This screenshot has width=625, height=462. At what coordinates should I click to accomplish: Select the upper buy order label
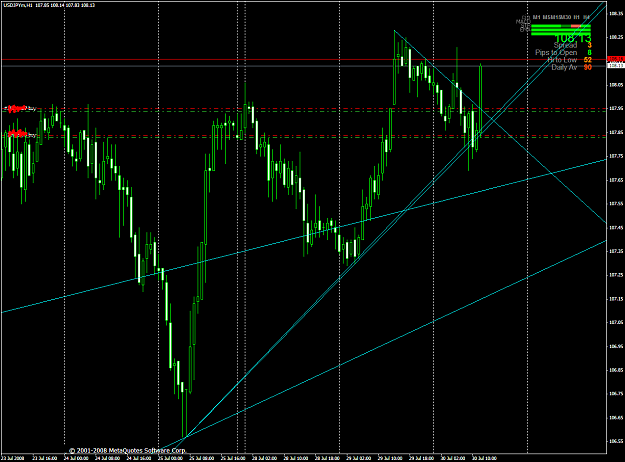pyautogui.click(x=20, y=108)
